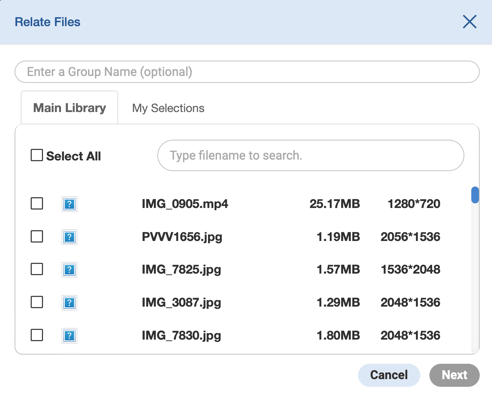The image size is (492, 396).
Task: Click the IMG_3087.jpg thumbnail placeholder icon
Action: point(69,303)
